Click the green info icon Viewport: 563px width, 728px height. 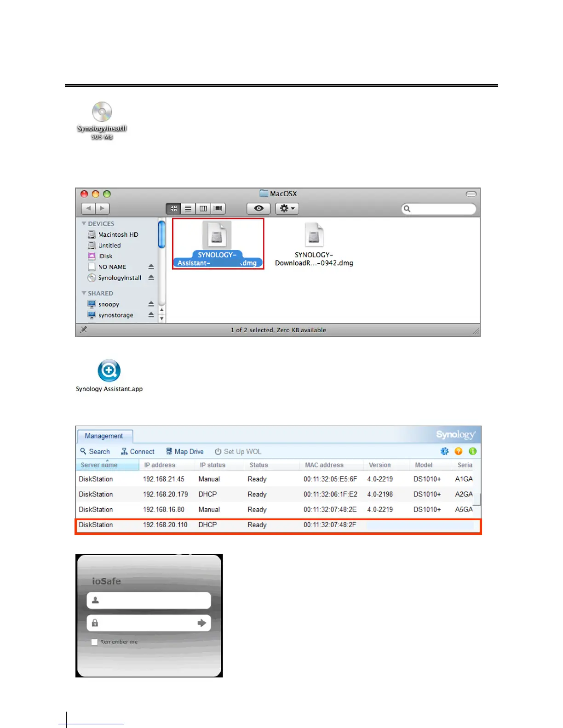pyautogui.click(x=472, y=451)
